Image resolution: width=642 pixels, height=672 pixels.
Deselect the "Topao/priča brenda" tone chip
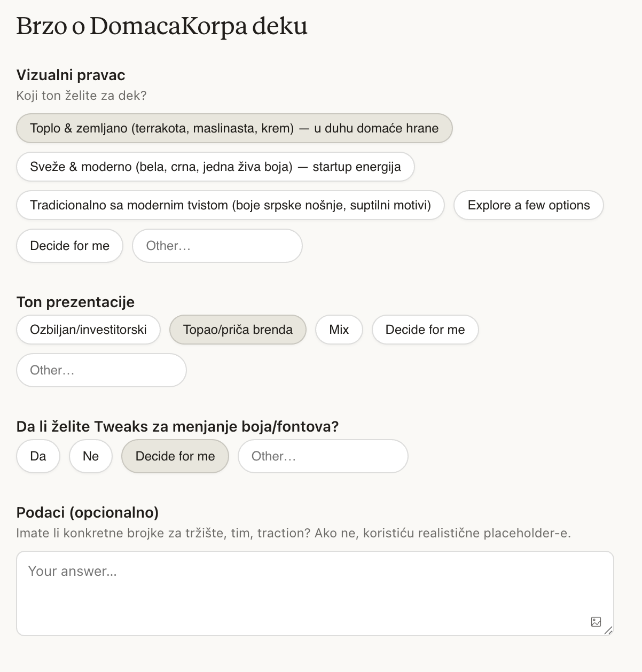[x=238, y=330]
